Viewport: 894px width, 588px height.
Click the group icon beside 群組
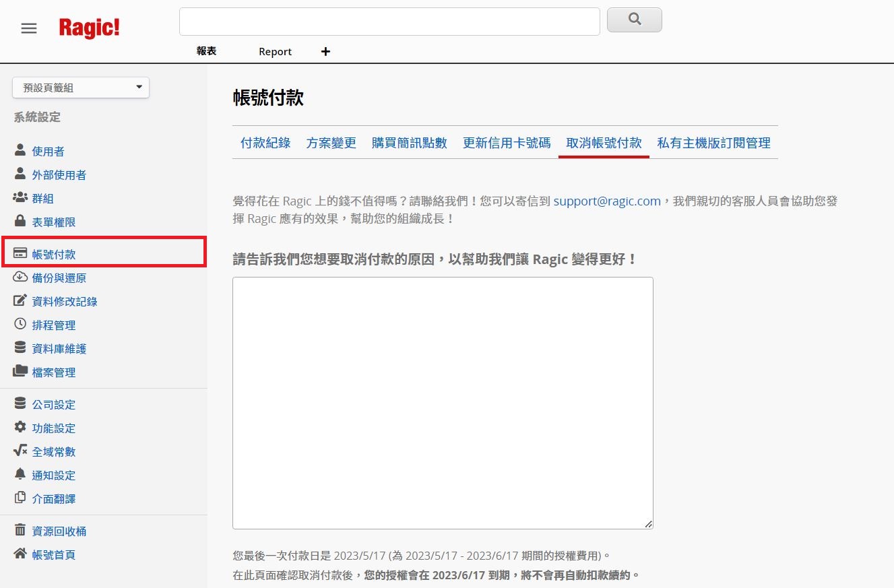(x=20, y=197)
